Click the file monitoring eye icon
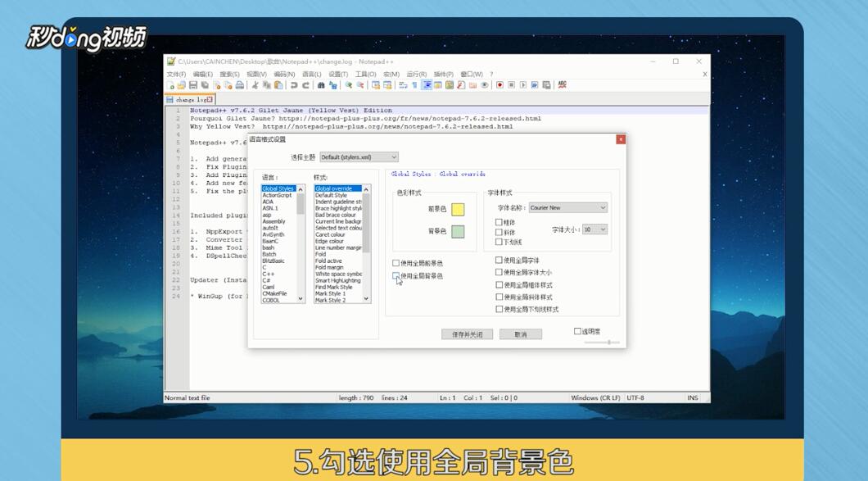868x481 pixels. point(485,85)
